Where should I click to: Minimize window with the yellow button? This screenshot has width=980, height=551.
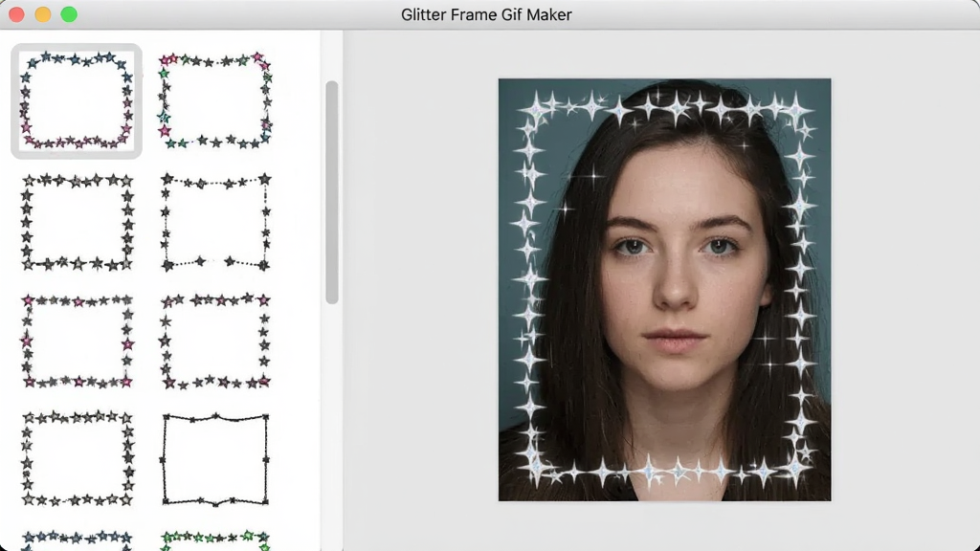click(x=43, y=14)
